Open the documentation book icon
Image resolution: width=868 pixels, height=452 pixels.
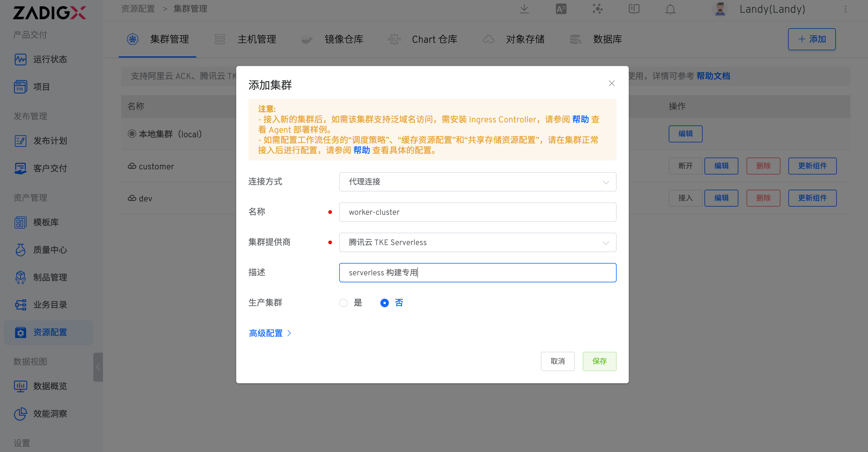[634, 9]
